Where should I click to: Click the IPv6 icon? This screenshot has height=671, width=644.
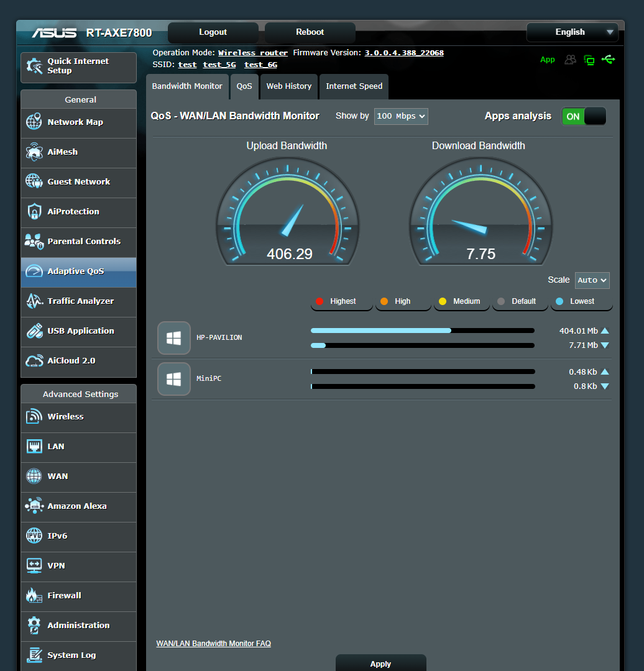tap(34, 536)
